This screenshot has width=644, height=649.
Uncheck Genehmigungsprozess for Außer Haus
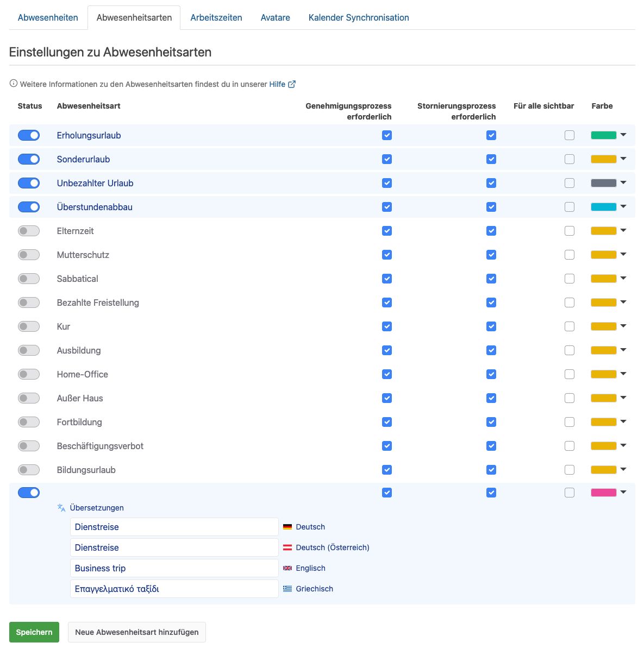point(387,398)
